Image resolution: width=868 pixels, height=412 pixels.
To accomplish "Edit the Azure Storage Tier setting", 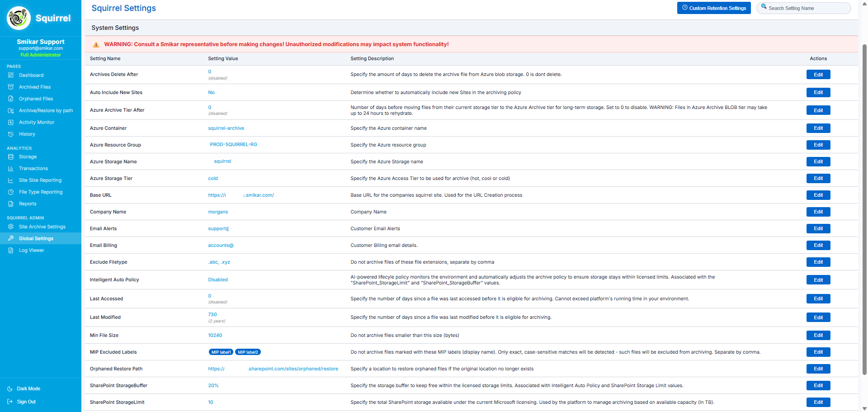I will pyautogui.click(x=818, y=178).
